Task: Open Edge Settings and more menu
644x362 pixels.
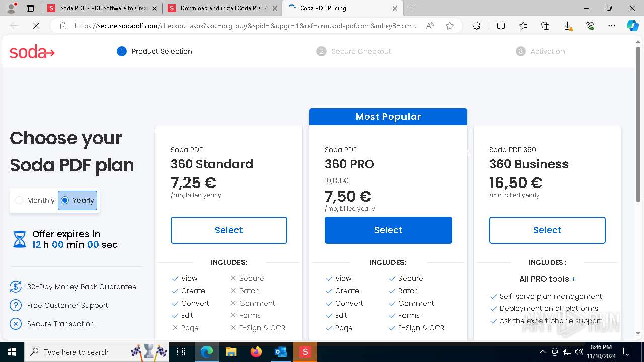Action: coord(612,26)
